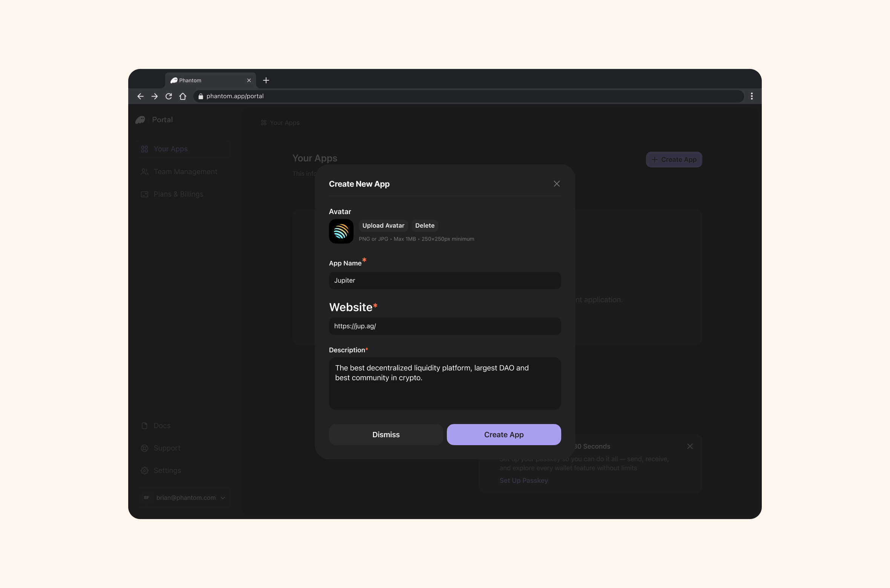Image resolution: width=890 pixels, height=588 pixels.
Task: Focus the Website field with https://jup.ag/
Action: click(x=445, y=326)
